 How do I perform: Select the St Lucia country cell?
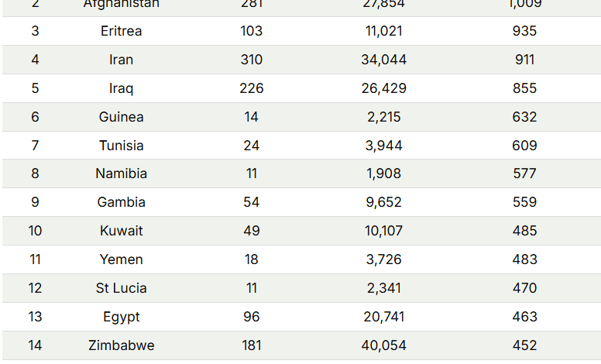click(121, 288)
